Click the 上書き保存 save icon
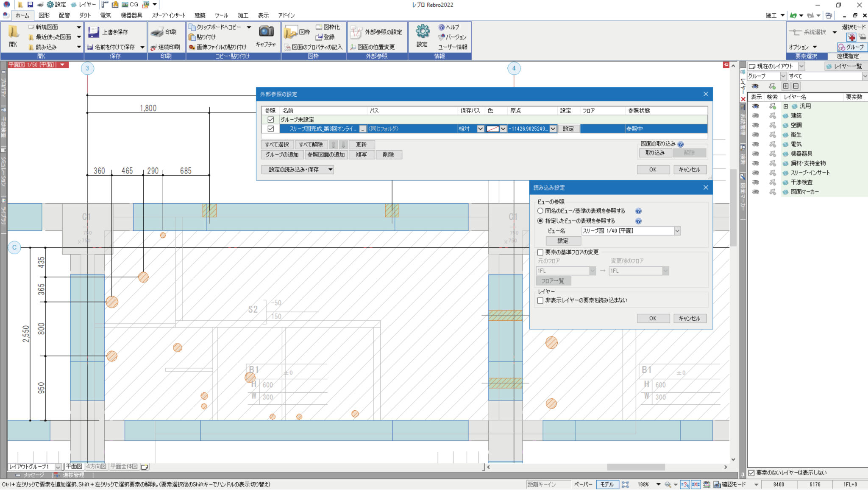Screen dimensions: 868x490 pos(93,32)
